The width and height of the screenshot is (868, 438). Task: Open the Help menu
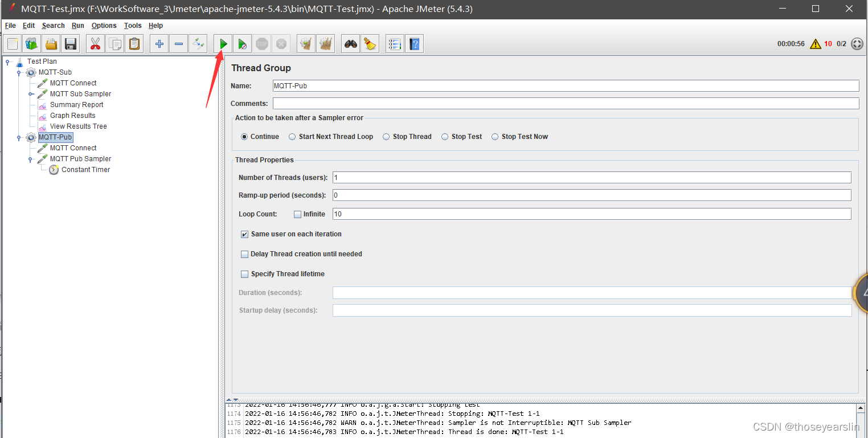155,26
